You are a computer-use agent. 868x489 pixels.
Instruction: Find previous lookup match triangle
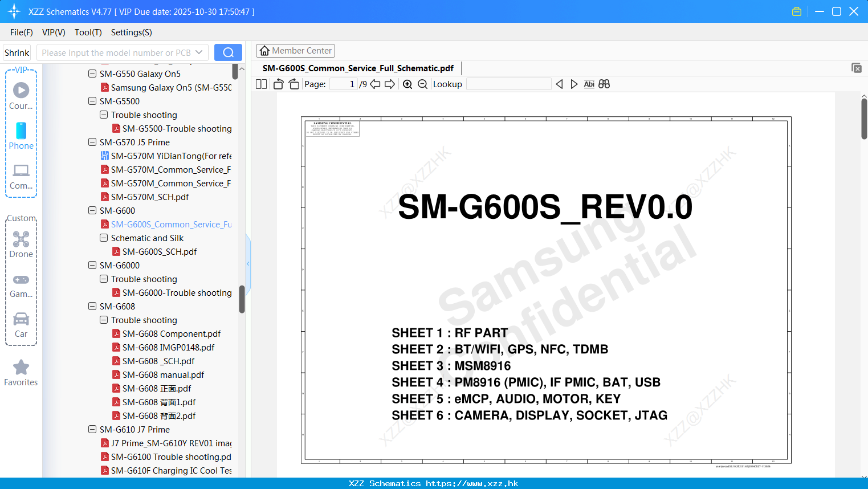559,84
